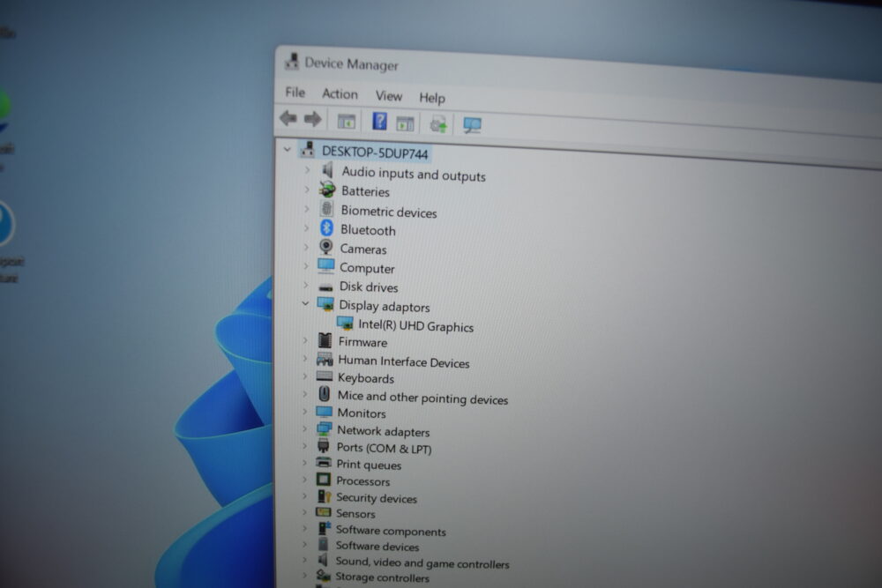Select Intel(R) UHD Graphics entry

click(416, 326)
